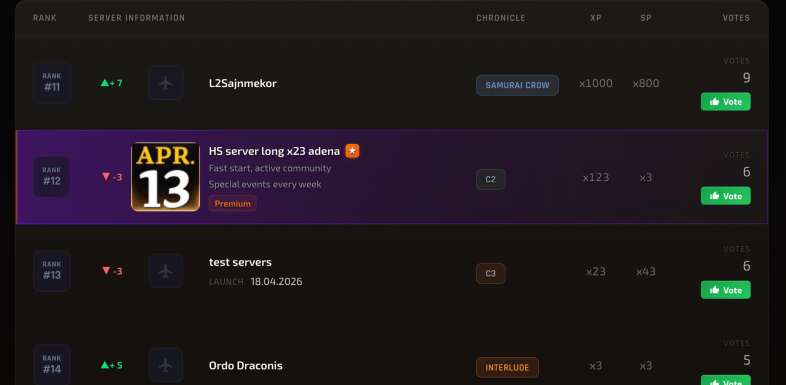Click the x1000 XP value
This screenshot has height=385, width=786.
click(596, 83)
